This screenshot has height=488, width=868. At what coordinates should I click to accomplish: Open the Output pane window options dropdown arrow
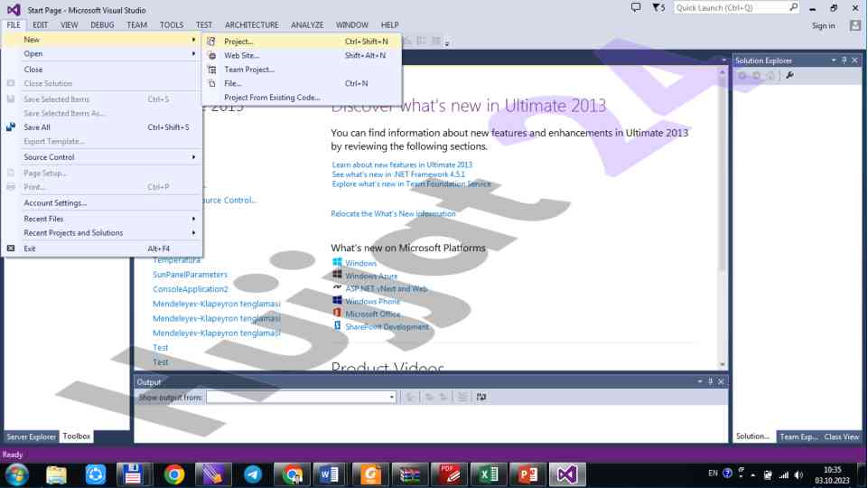click(700, 381)
